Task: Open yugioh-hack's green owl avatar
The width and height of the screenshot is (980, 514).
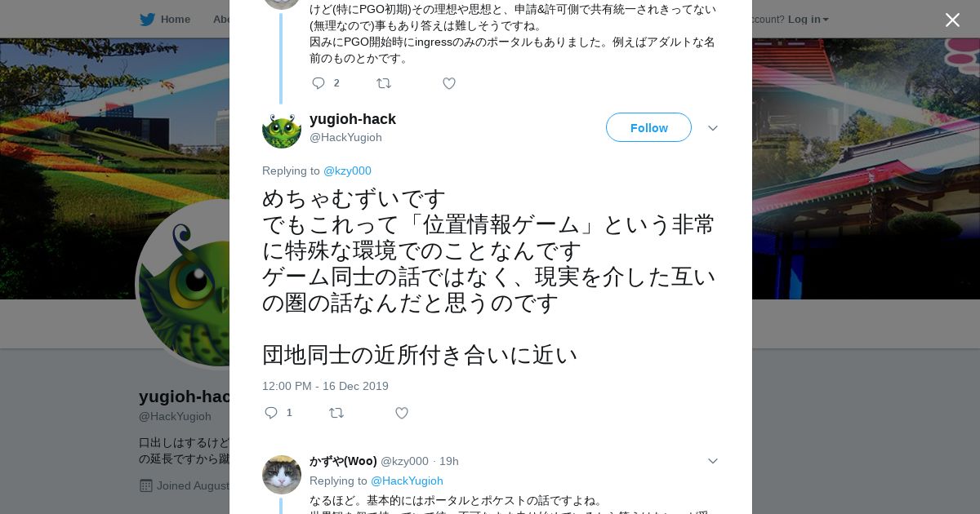Action: [282, 129]
